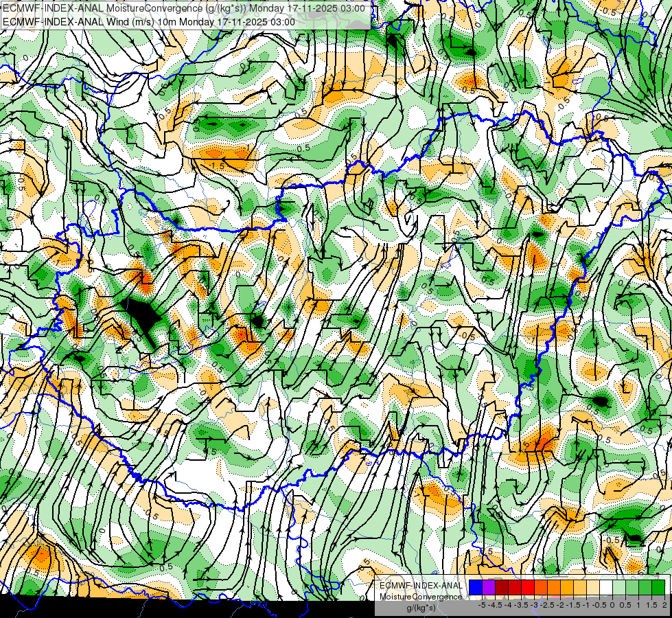The image size is (672, 618).
Task: Click the maroon legend swatch for -4 to -3.5
Action: [502, 587]
